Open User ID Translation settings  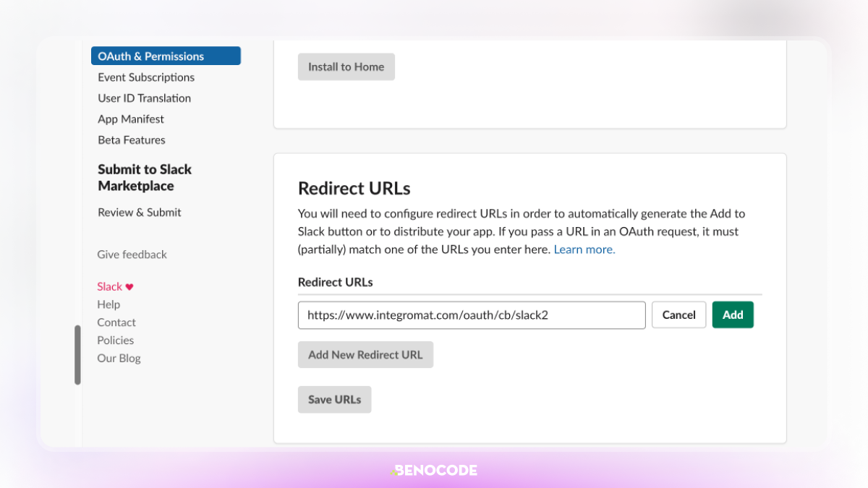pyautogui.click(x=144, y=98)
